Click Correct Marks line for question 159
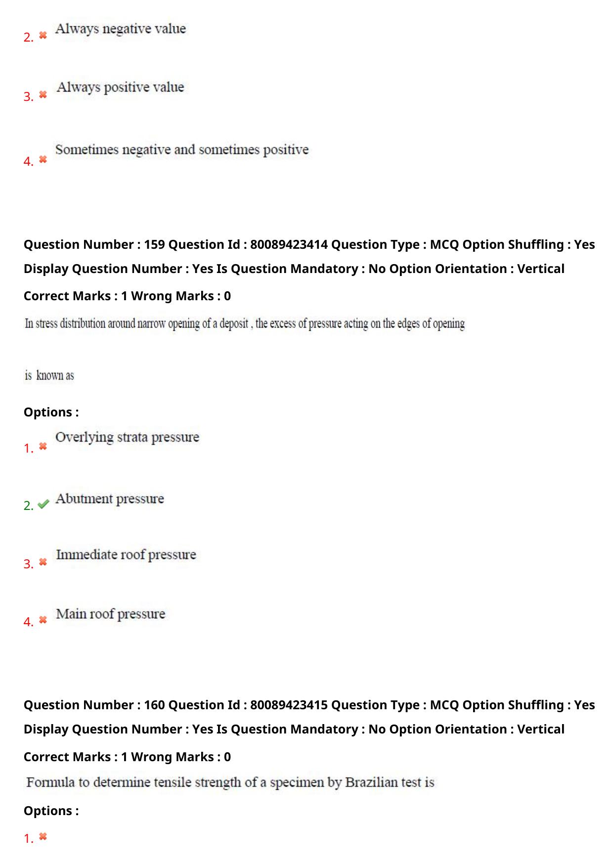This screenshot has height=868, width=613. [127, 296]
